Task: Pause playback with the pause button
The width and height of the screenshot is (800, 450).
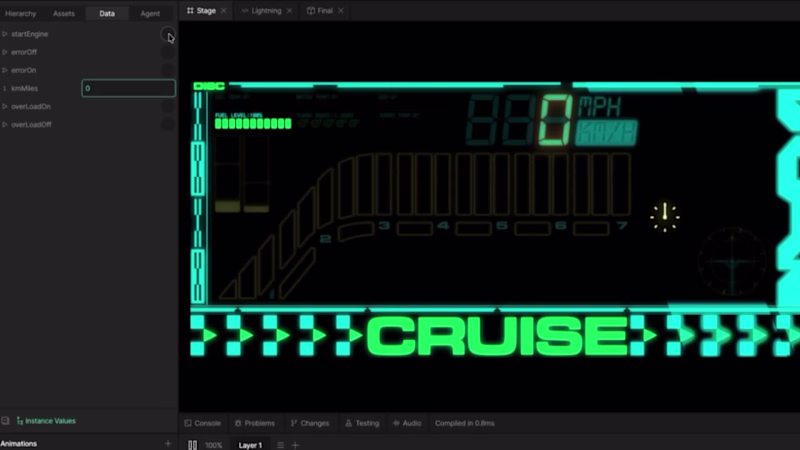Action: 192,445
